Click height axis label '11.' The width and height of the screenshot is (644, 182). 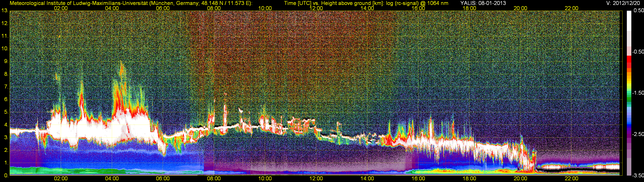pyautogui.click(x=5, y=36)
